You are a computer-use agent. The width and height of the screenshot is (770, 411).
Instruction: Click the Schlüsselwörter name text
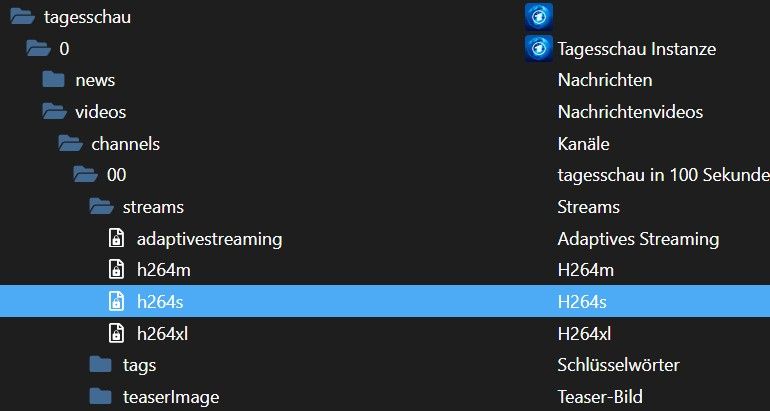[618, 365]
